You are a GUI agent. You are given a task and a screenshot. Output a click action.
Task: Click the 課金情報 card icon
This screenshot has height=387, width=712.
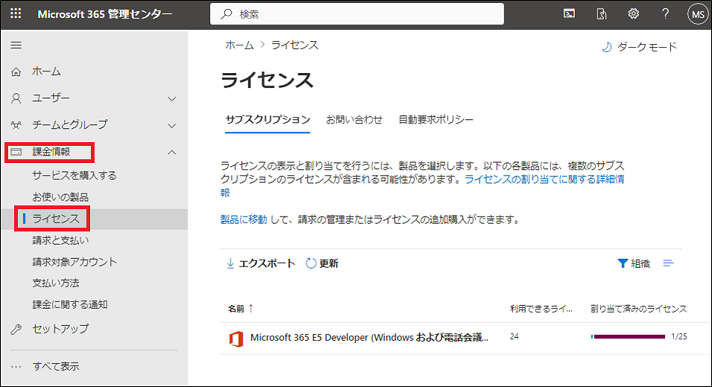tap(16, 152)
